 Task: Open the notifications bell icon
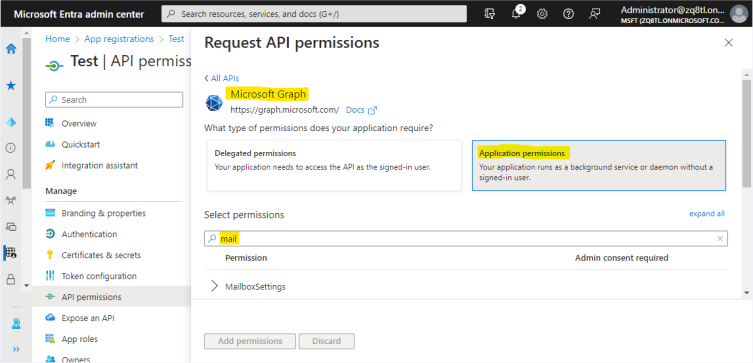click(517, 13)
